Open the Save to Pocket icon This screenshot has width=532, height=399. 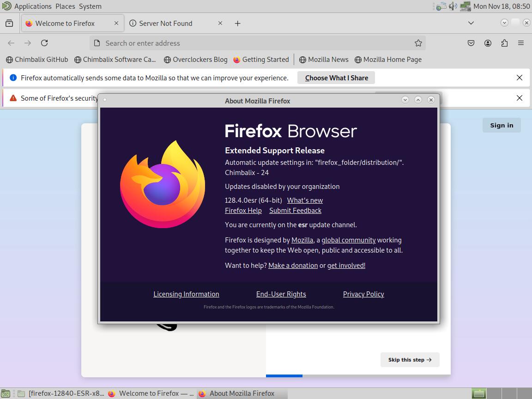pyautogui.click(x=471, y=43)
